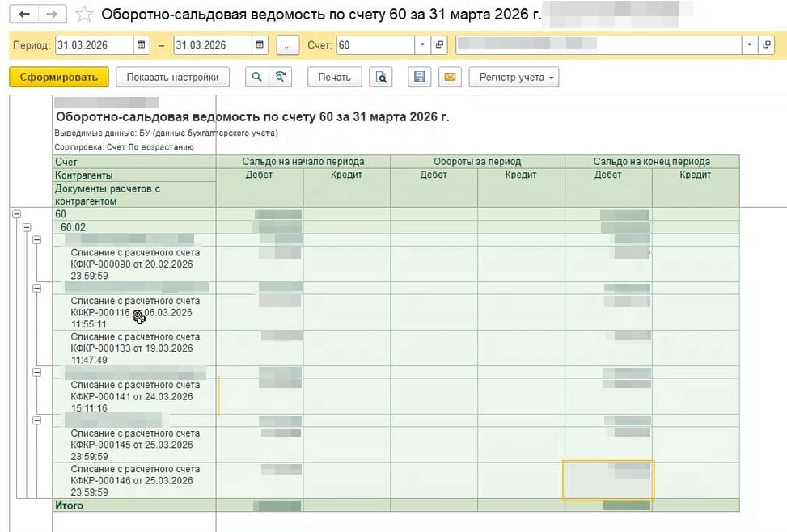This screenshot has width=787, height=532.
Task: Open the Регистр учета menu
Action: [514, 78]
